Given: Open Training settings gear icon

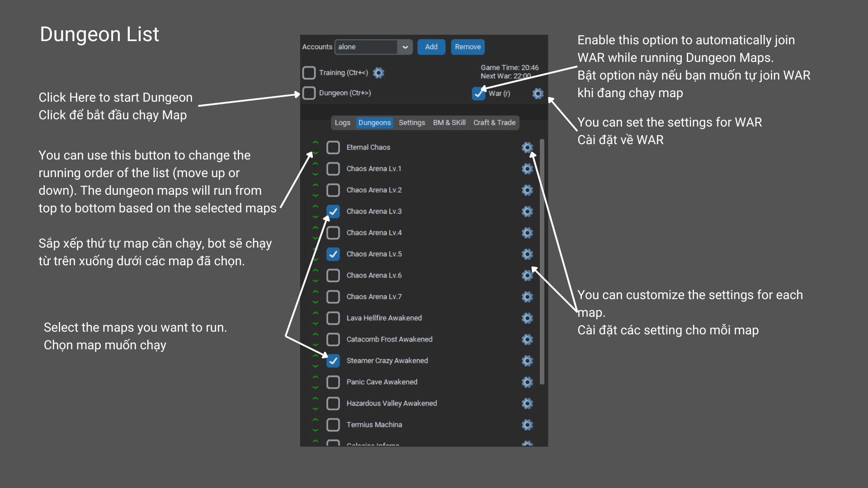Looking at the screenshot, I should [x=379, y=73].
